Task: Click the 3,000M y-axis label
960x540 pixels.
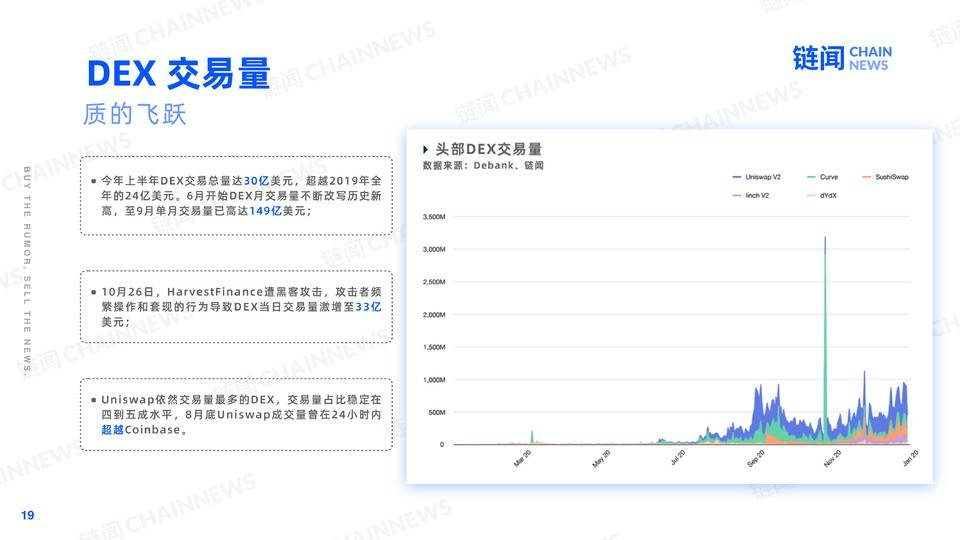Action: click(434, 249)
